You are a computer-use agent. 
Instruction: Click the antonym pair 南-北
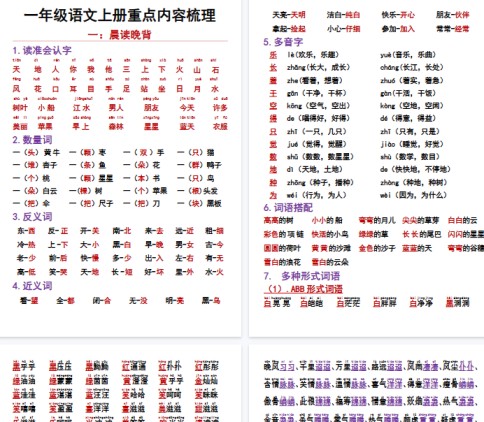coord(122,231)
